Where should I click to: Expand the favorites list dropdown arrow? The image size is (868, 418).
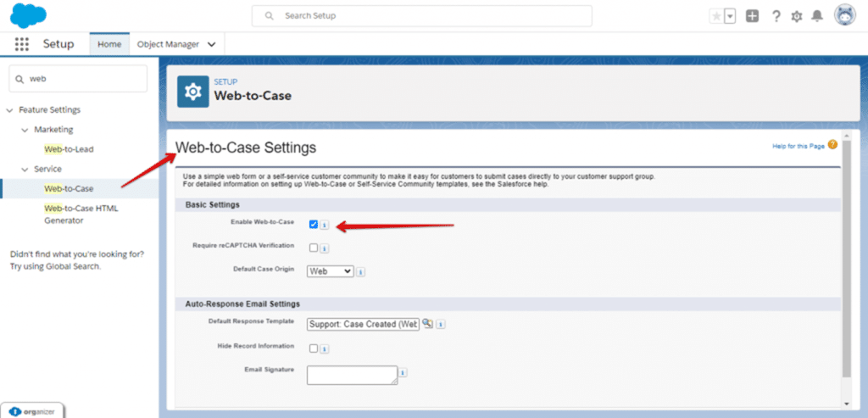[x=730, y=17]
